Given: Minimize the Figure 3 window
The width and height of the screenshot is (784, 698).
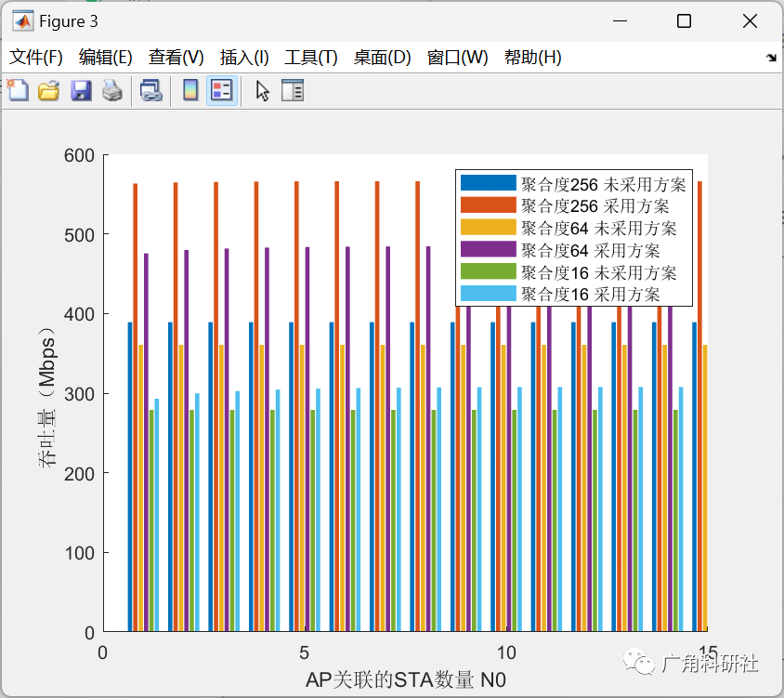Looking at the screenshot, I should pos(620,21).
